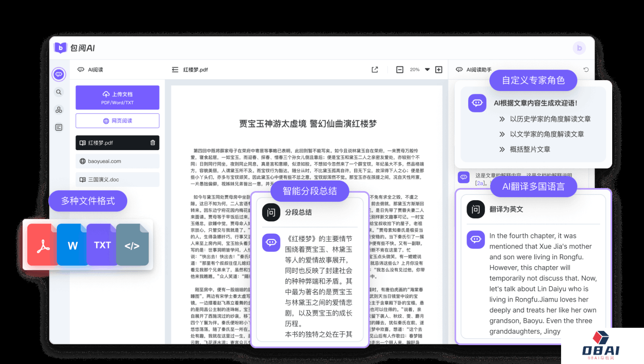Click the 翻译为英文 question text
The height and width of the screenshot is (364, 644).
506,209
